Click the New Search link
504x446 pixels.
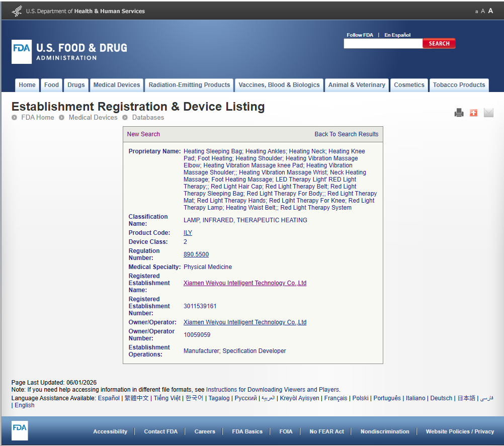[x=143, y=134]
